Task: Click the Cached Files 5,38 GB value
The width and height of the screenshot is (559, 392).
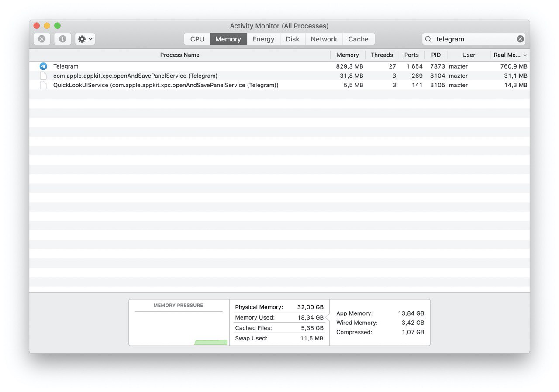Action: click(312, 328)
